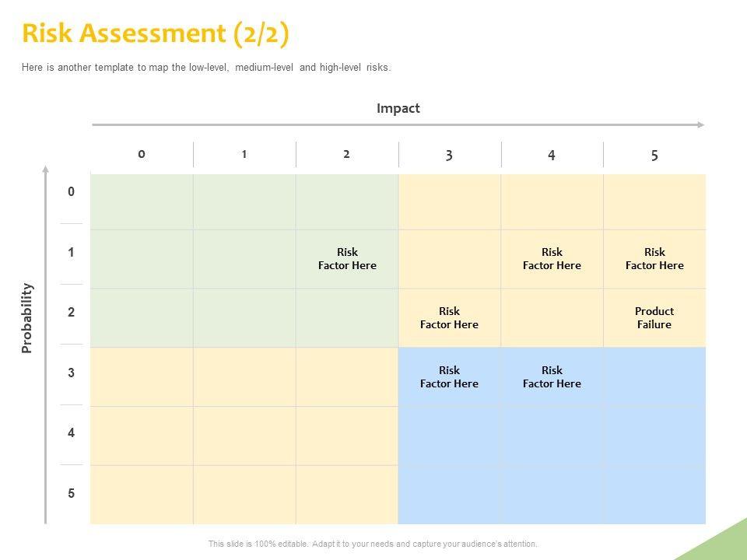
Task: Select Probability row header 5
Action: 71,493
